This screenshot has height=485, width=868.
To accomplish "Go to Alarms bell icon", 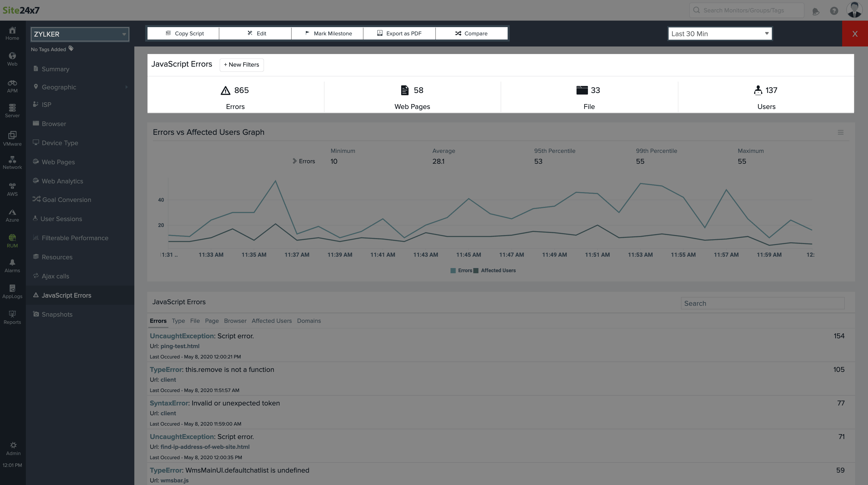I will pyautogui.click(x=12, y=266).
